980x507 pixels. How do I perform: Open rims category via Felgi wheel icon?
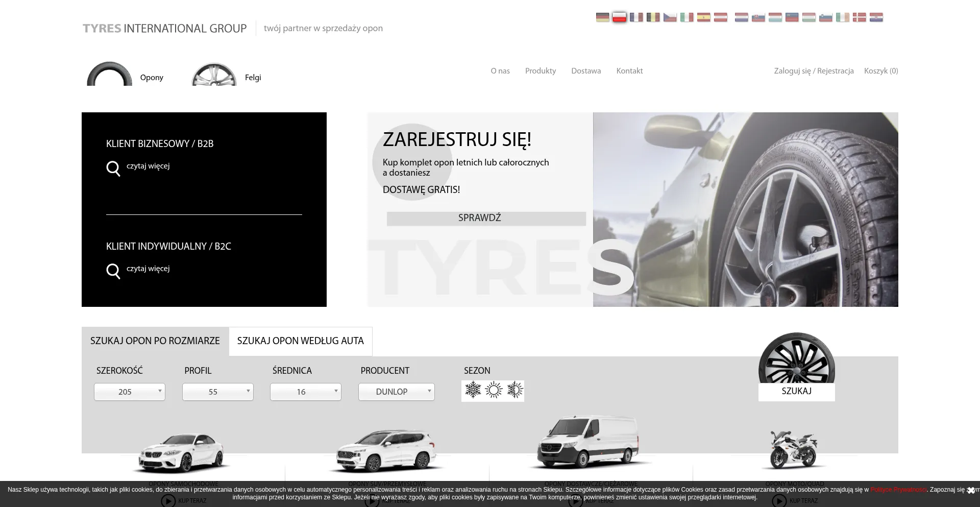tap(214, 74)
